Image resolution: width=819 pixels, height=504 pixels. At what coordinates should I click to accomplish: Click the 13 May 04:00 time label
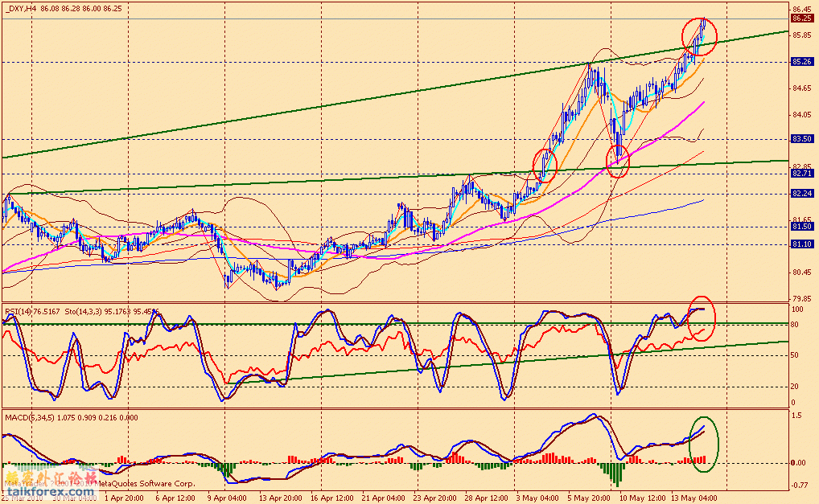tap(694, 498)
